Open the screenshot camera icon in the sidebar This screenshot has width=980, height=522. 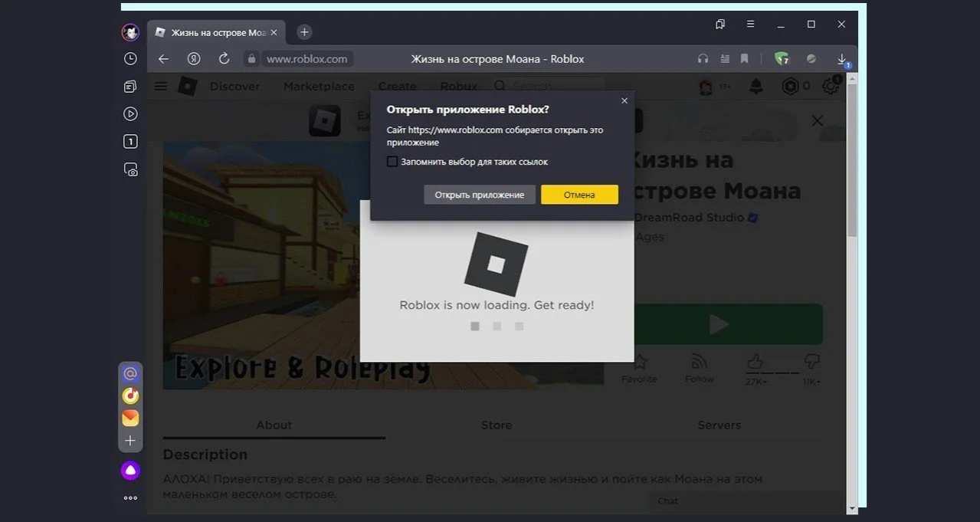pos(130,169)
